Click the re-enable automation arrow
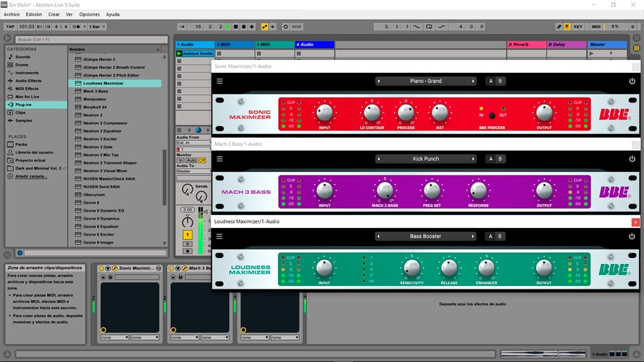Screen dimensions: 644x362 point(273,26)
